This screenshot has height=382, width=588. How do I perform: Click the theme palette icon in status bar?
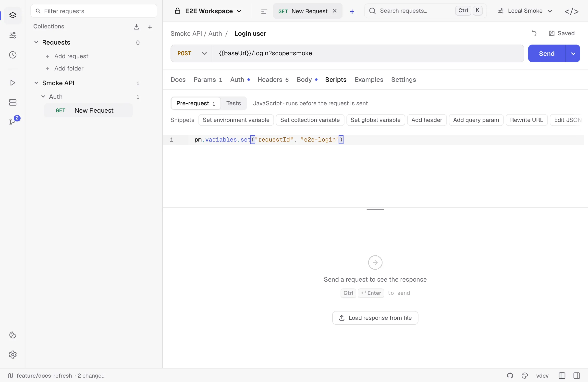pos(525,376)
